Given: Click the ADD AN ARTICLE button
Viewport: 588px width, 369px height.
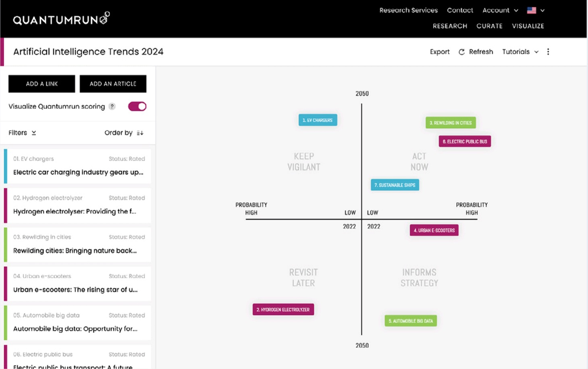Looking at the screenshot, I should pos(113,84).
